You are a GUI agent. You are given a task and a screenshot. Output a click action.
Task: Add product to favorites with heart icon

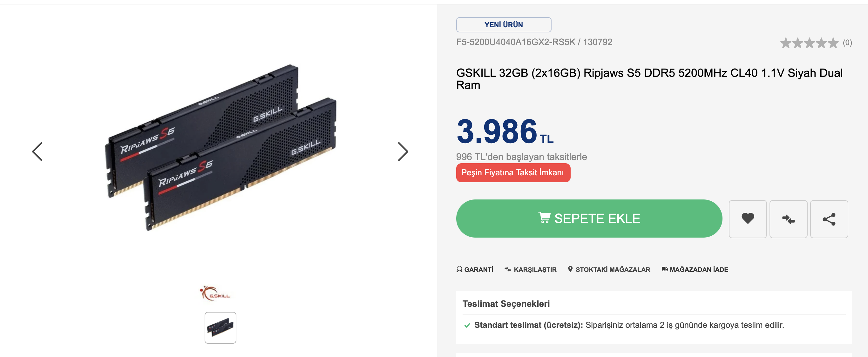coord(747,219)
